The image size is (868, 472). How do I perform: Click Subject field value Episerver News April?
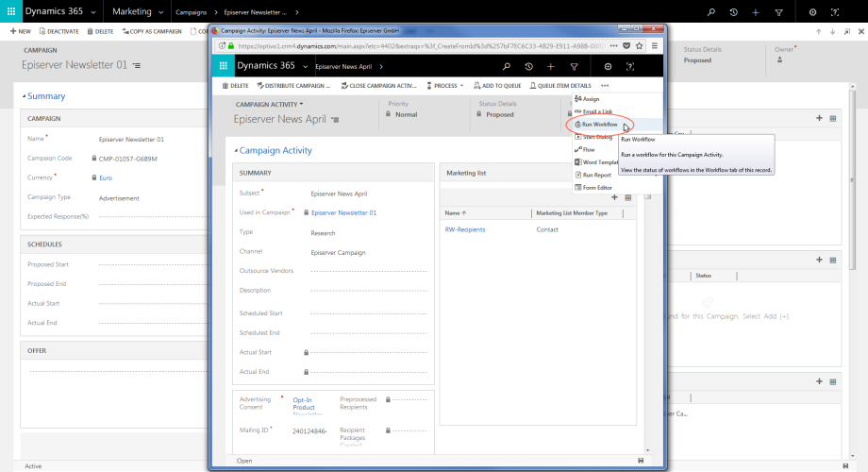339,194
